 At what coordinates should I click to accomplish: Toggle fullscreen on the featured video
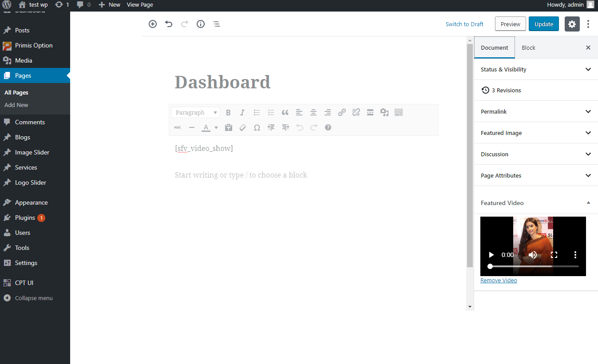click(x=554, y=255)
